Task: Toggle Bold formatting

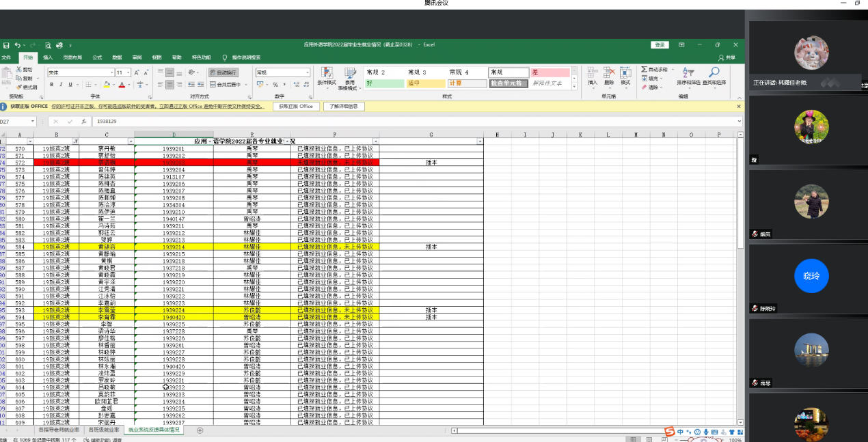Action: point(51,85)
